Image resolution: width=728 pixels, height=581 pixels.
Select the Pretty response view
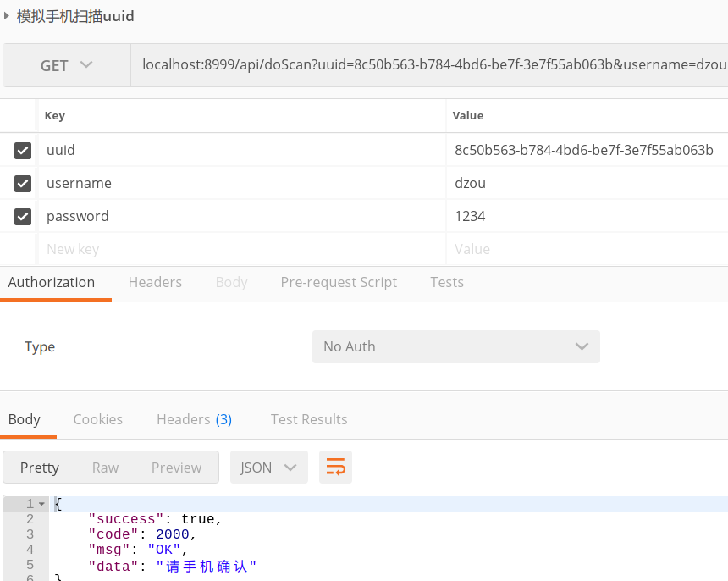coord(40,467)
